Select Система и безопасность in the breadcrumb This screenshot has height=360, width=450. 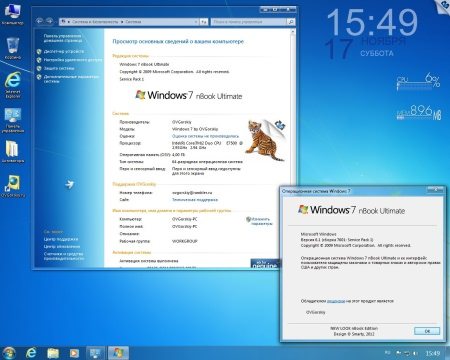point(95,22)
